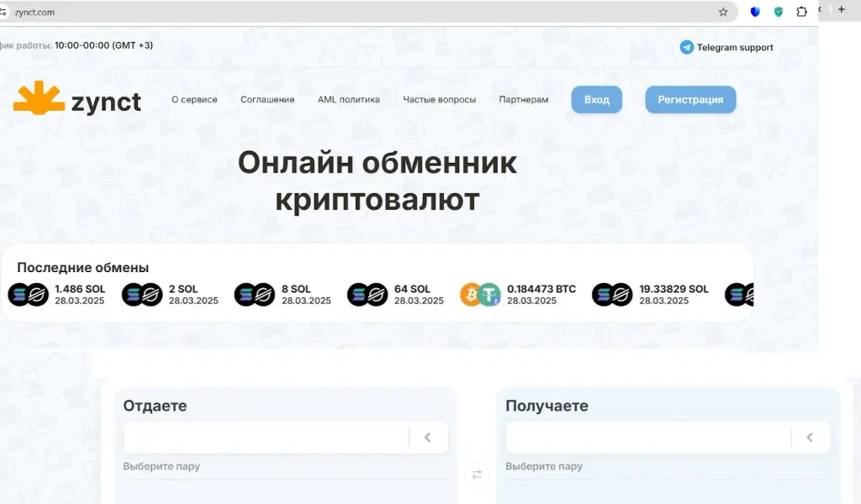Viewport: 861px width, 504px height.
Task: Click the Последние обмены heading
Action: [83, 268]
